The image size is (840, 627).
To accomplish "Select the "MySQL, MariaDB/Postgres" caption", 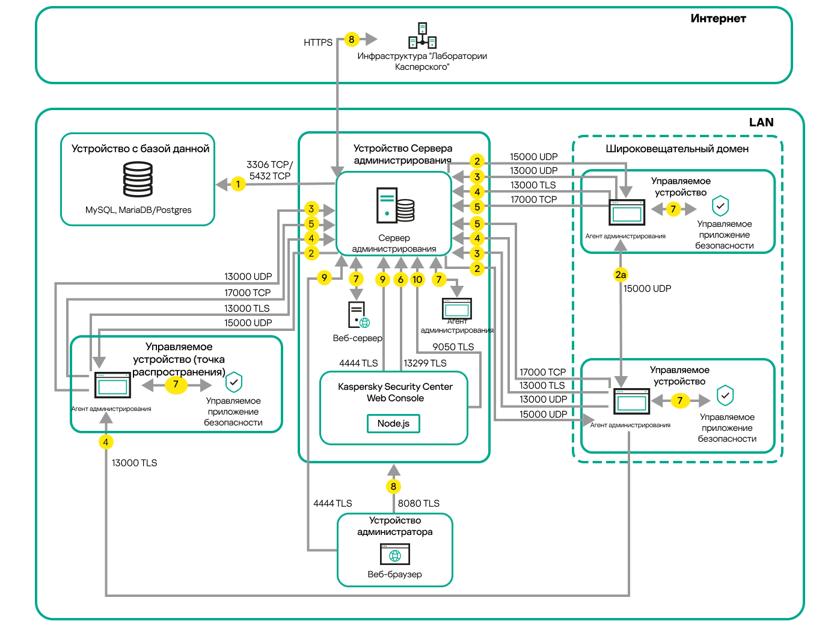I will click(x=138, y=210).
